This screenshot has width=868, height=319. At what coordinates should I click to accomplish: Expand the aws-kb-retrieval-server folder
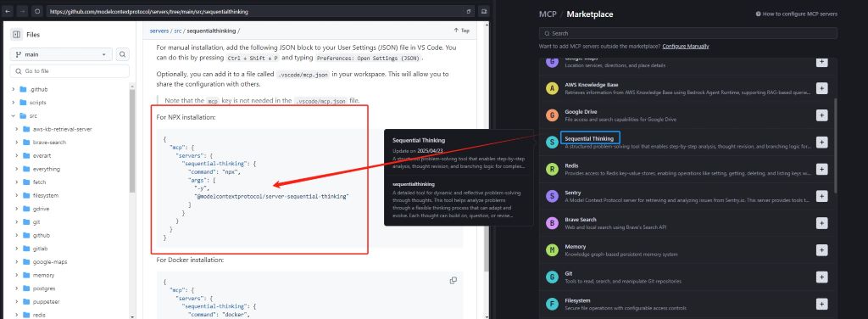[18, 129]
